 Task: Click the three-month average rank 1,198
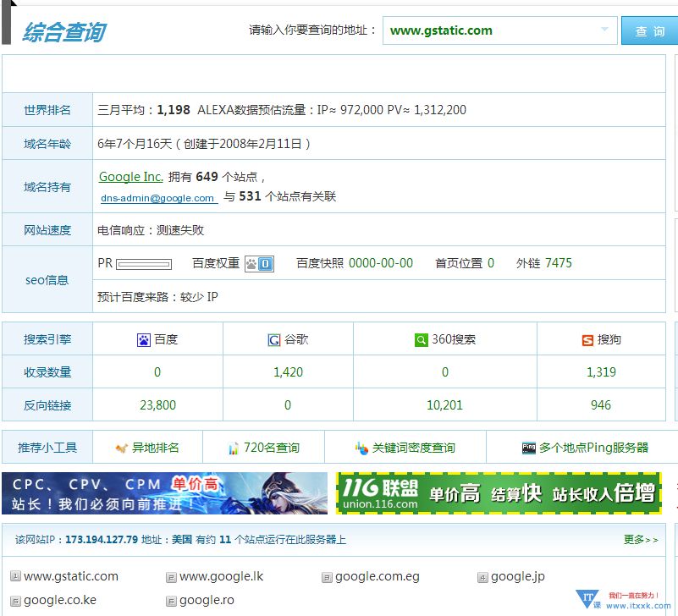tap(174, 110)
